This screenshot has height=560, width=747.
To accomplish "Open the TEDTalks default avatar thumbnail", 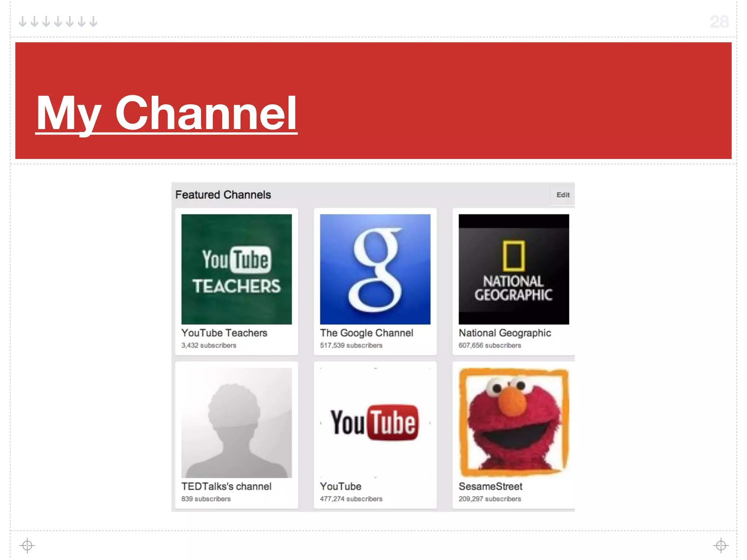I will point(237,423).
